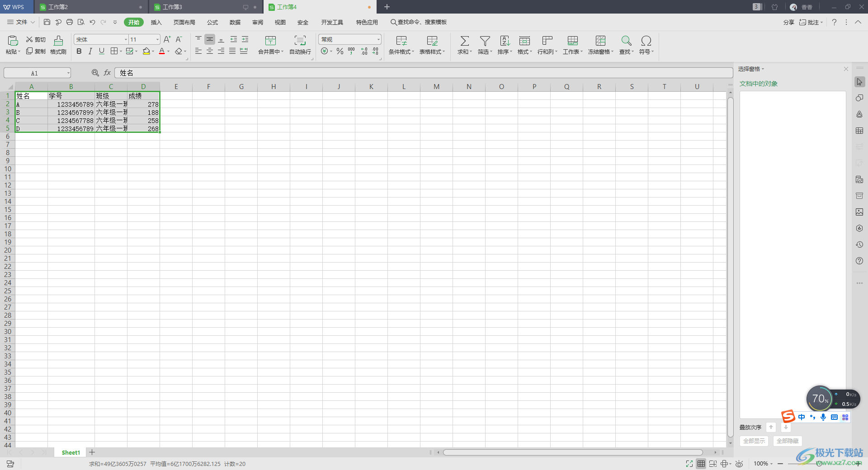
Task: Click the Paste (粘贴) icon
Action: point(13,41)
